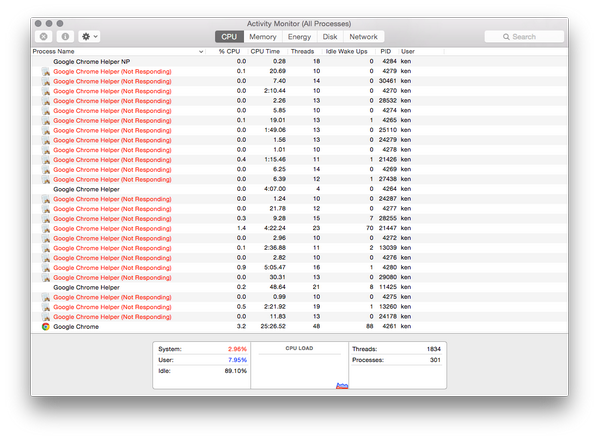The height and width of the screenshot is (440, 599).
Task: Click the CPU Time value 25:26.52
Action: 273,326
